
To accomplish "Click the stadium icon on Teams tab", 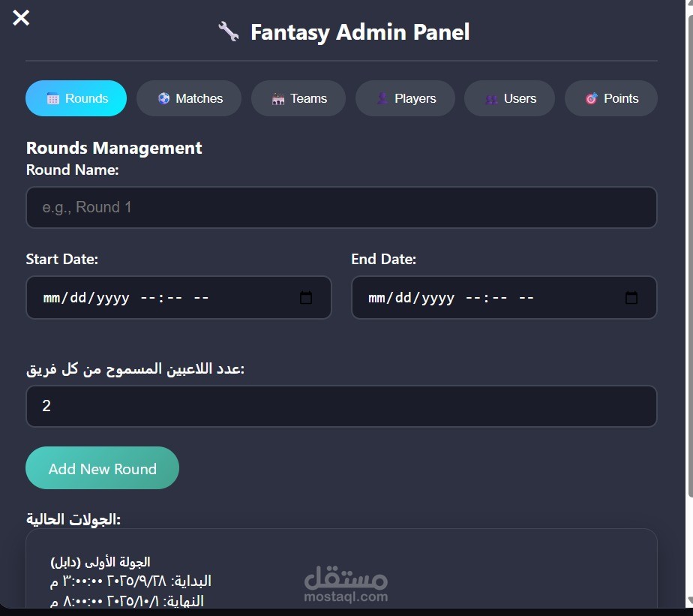I will [278, 98].
